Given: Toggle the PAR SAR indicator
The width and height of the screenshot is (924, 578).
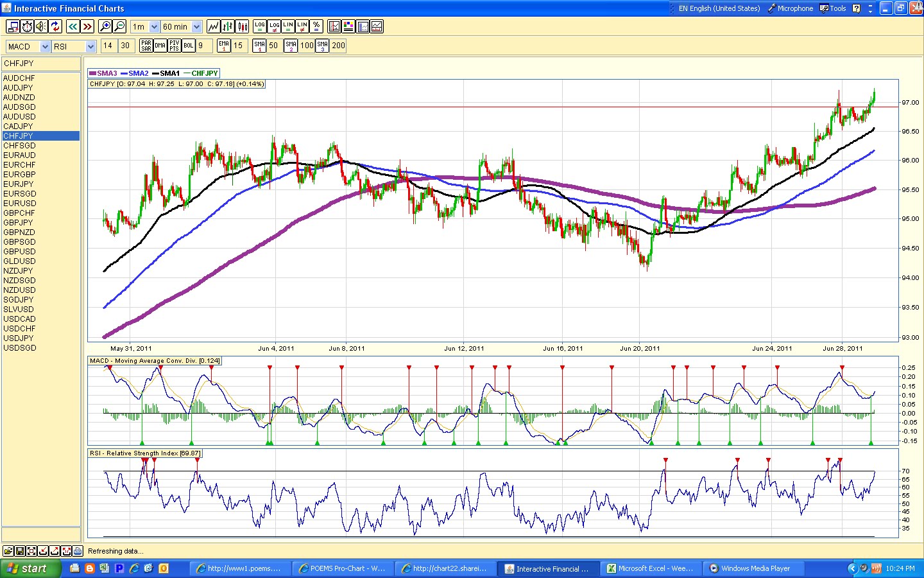Looking at the screenshot, I should (x=146, y=46).
